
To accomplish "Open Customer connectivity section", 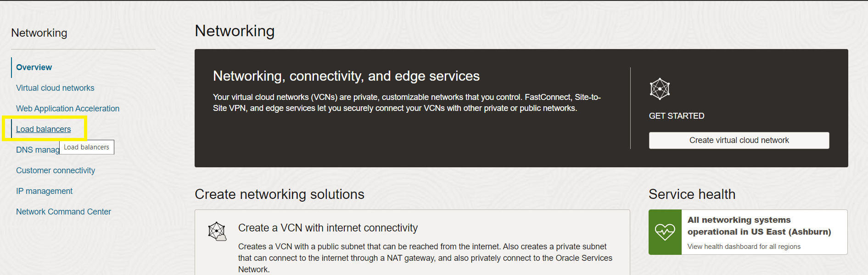I will 56,170.
